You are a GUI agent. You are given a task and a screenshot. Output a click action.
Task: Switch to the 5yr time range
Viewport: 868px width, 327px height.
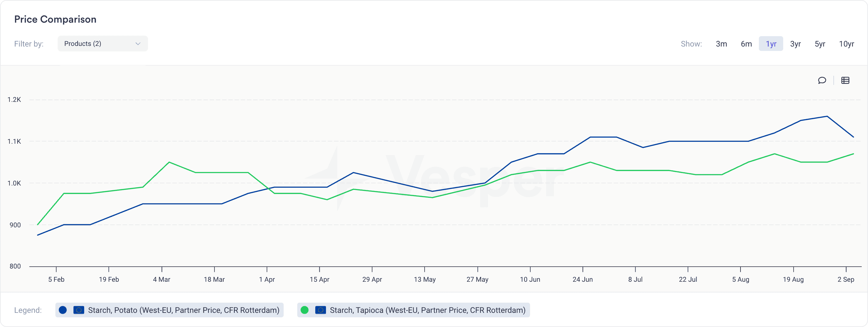[820, 44]
